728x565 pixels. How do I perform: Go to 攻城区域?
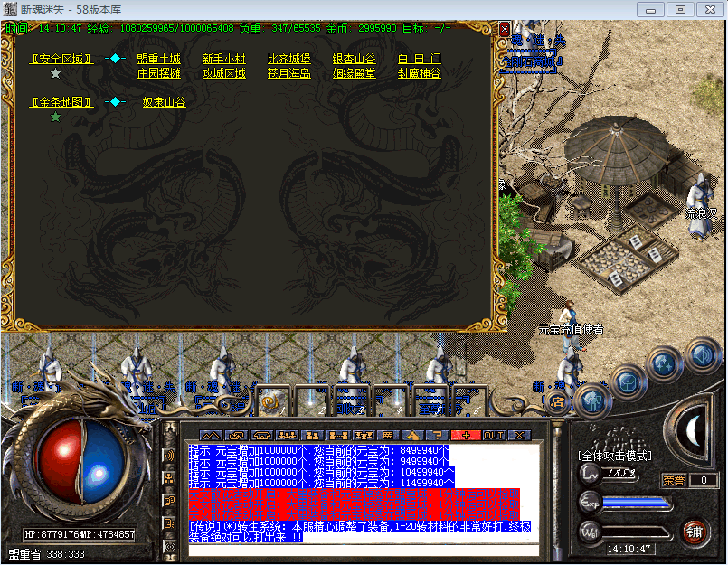point(223,73)
